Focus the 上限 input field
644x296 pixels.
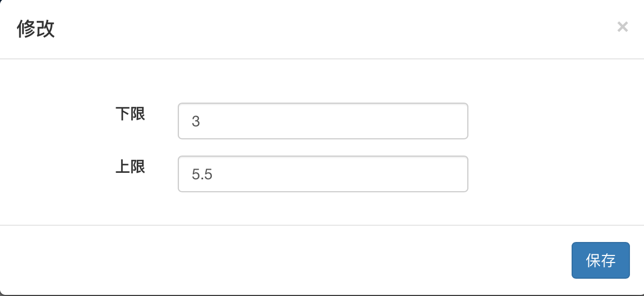tap(323, 174)
